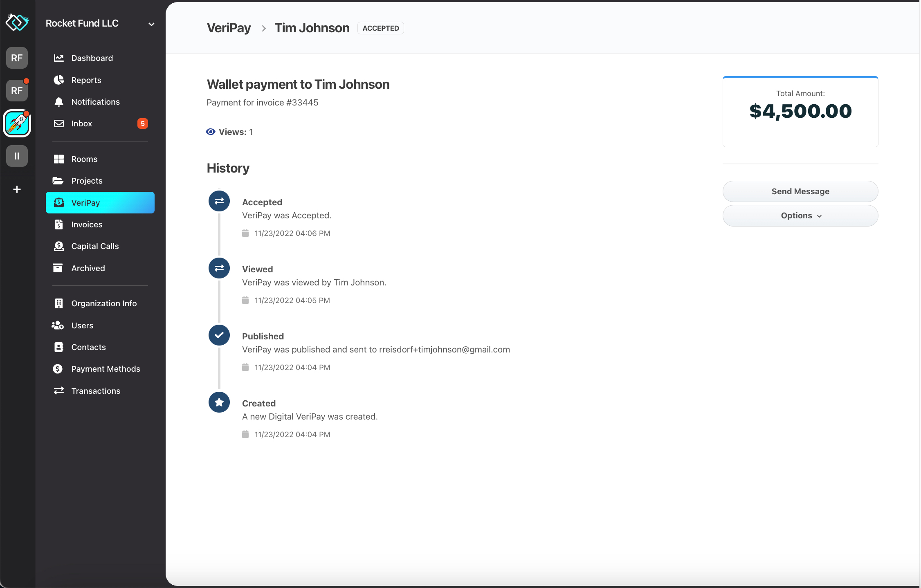Click the add workspace plus button
Image resolution: width=921 pixels, height=588 pixels.
click(x=17, y=189)
